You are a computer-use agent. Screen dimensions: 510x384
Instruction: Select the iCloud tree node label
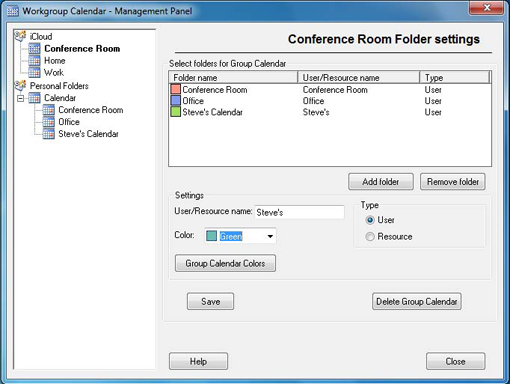coord(41,36)
